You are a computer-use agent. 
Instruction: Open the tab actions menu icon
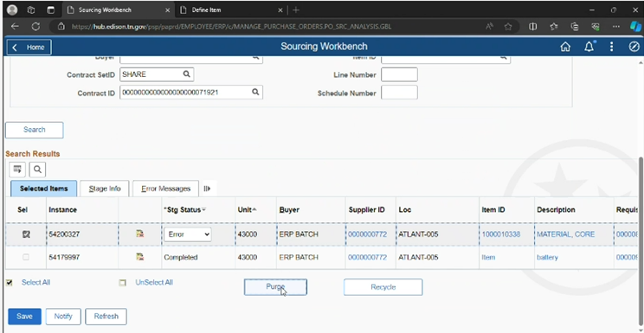pyautogui.click(x=50, y=10)
